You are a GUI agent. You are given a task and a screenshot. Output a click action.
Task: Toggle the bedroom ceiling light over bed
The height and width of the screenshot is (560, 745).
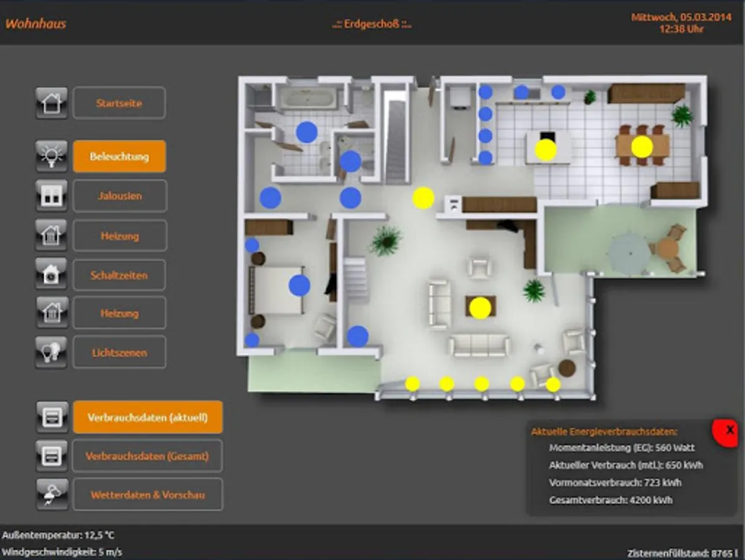[x=299, y=286]
